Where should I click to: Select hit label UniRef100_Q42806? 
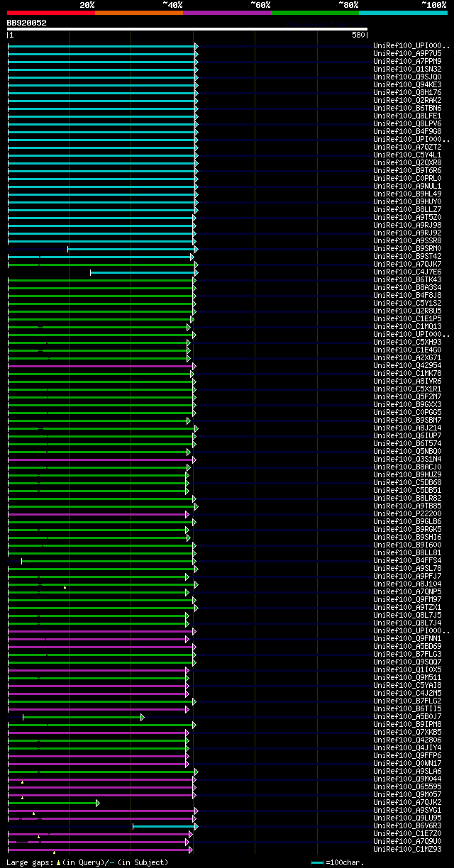[x=407, y=740]
